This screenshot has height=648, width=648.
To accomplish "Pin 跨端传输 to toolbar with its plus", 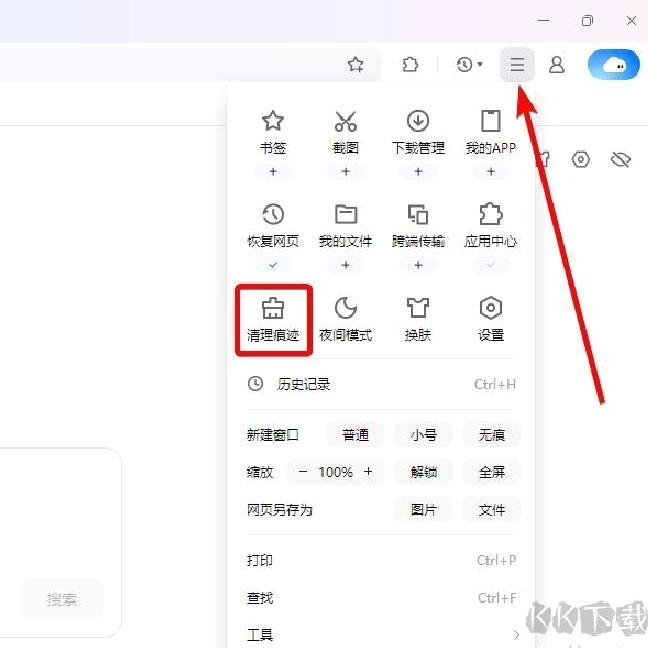I will pyautogui.click(x=418, y=265).
